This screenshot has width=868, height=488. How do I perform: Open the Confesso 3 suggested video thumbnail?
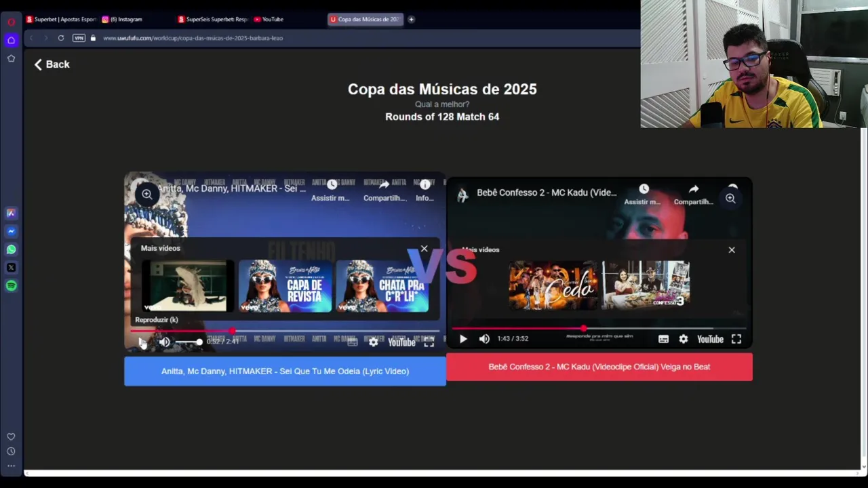point(646,285)
